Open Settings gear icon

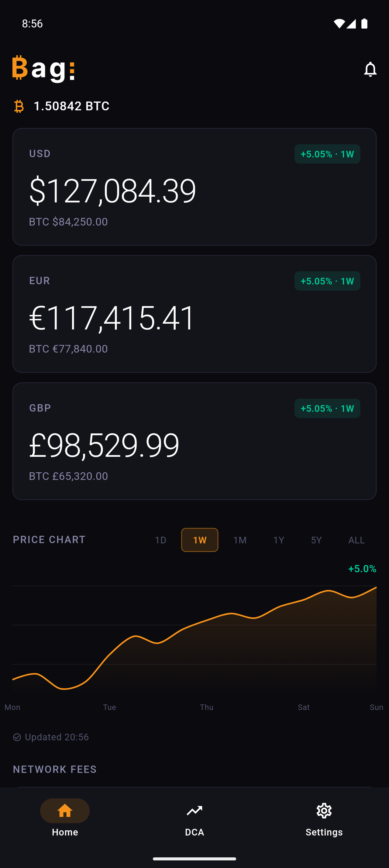coord(324,811)
